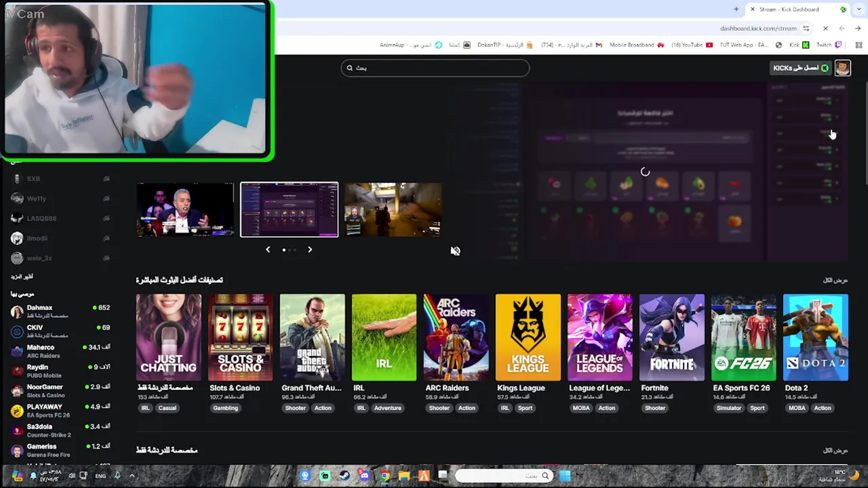Open Raydin channel in sidebar
868x488 pixels.
click(x=60, y=371)
